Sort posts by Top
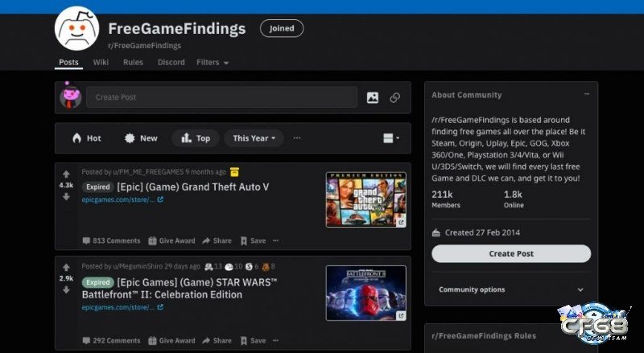 click(196, 138)
